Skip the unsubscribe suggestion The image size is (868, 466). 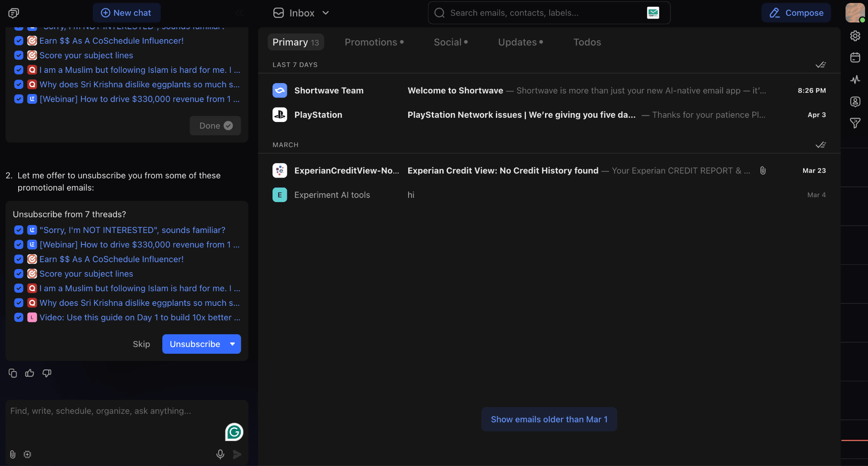[x=141, y=344]
